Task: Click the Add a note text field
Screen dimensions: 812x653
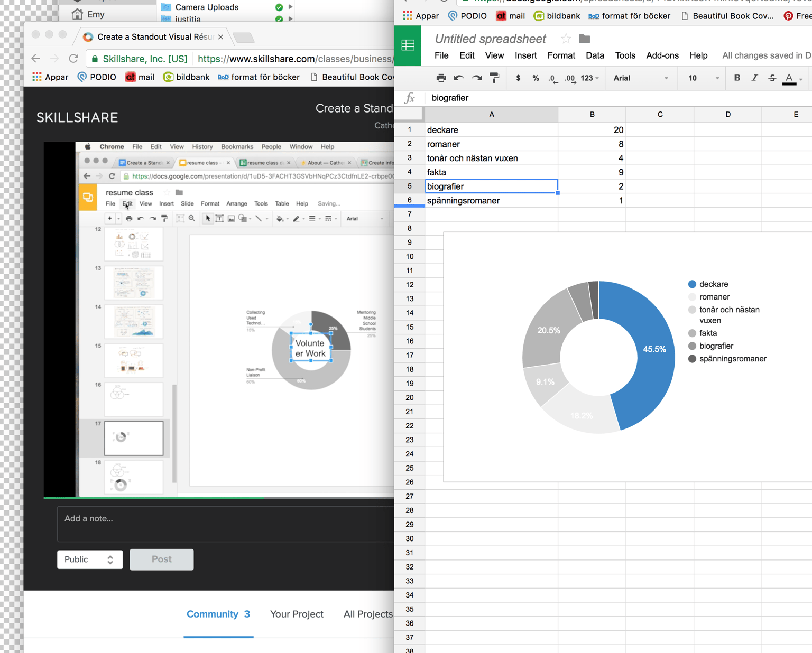Action: 226,524
